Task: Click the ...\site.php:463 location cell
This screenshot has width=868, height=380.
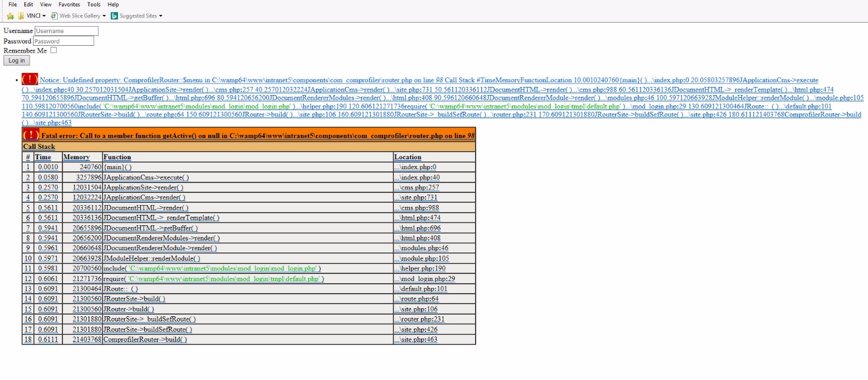Action: click(434, 339)
